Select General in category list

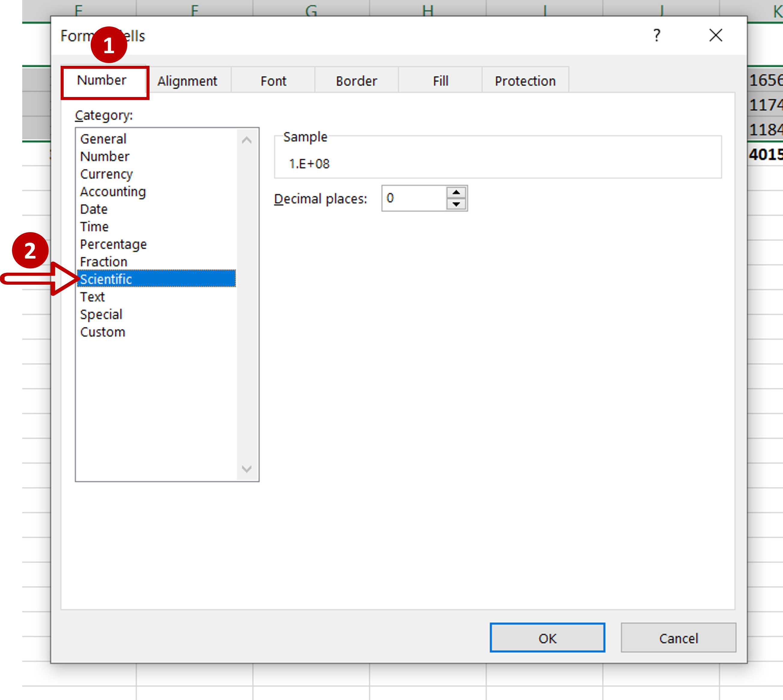pyautogui.click(x=103, y=139)
